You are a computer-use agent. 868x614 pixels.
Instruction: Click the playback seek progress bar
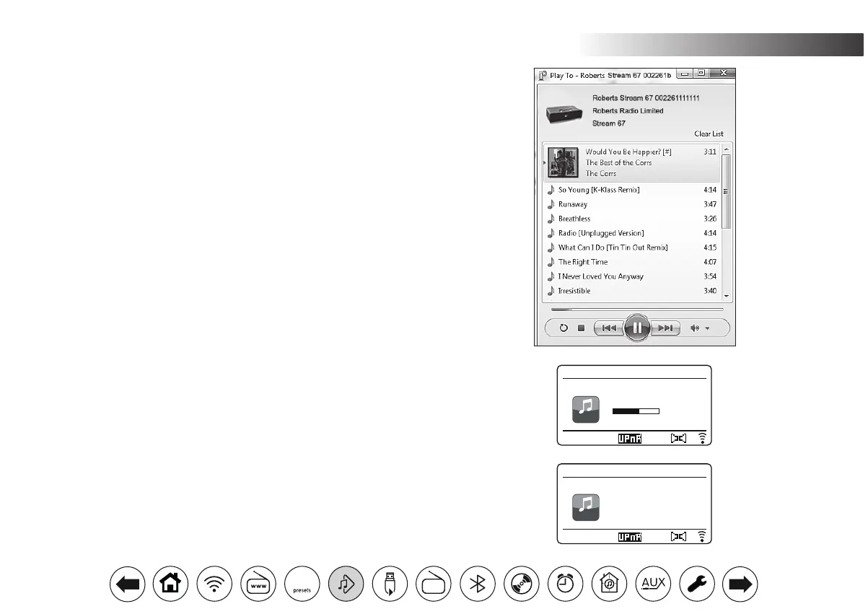coord(636,309)
